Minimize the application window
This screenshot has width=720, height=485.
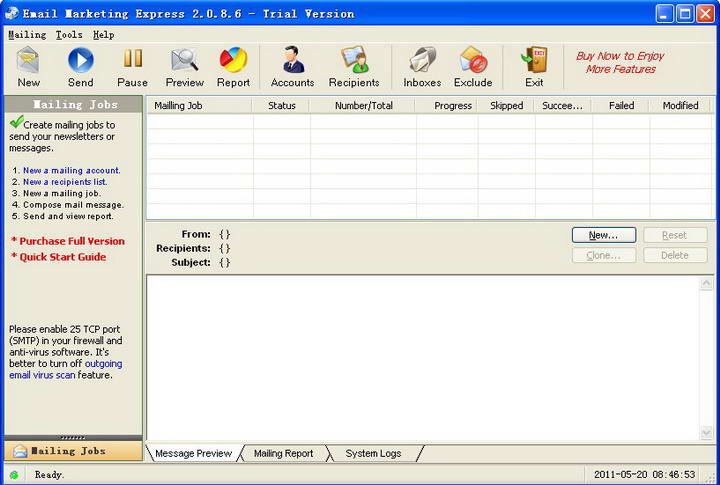click(664, 14)
